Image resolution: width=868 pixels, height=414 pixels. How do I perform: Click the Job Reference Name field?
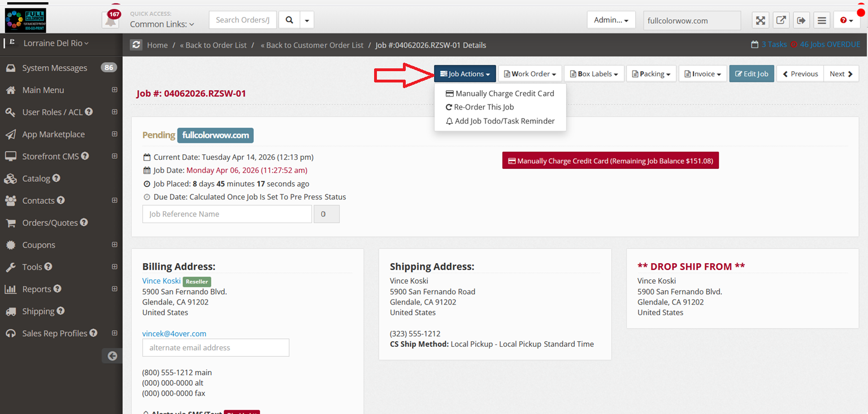(227, 214)
